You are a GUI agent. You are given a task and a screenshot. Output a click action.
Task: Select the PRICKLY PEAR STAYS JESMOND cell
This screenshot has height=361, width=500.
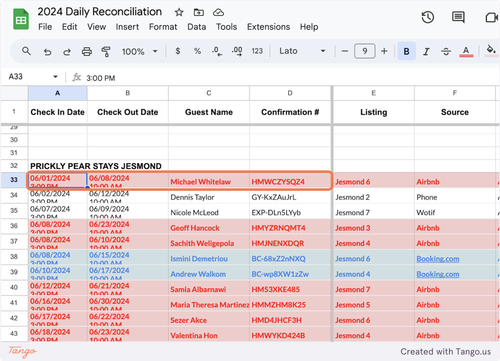(96, 166)
